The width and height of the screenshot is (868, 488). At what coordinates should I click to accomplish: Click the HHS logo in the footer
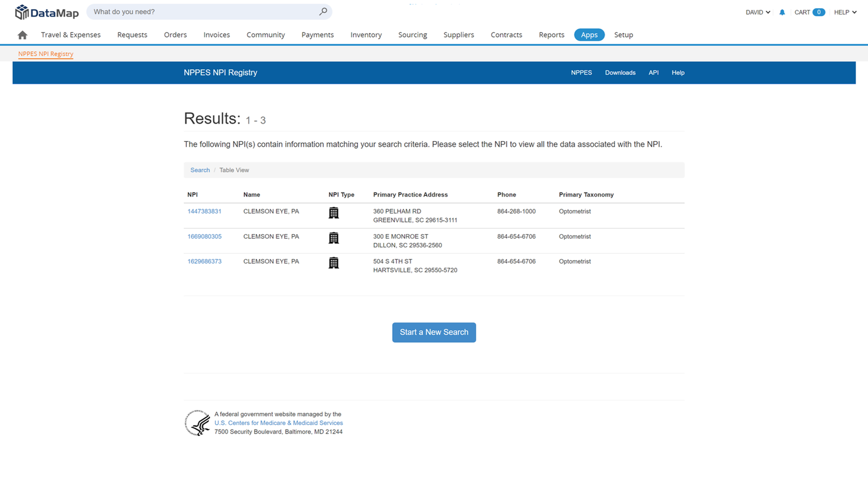(197, 423)
